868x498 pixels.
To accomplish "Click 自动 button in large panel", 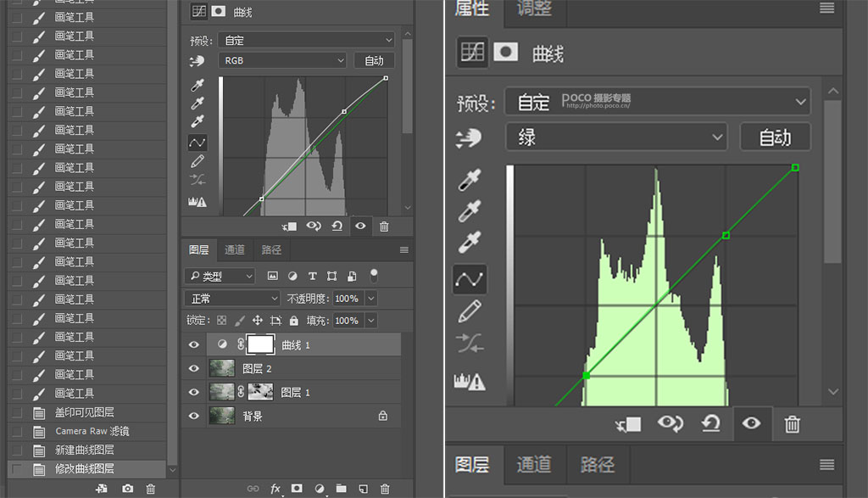I will (x=775, y=137).
